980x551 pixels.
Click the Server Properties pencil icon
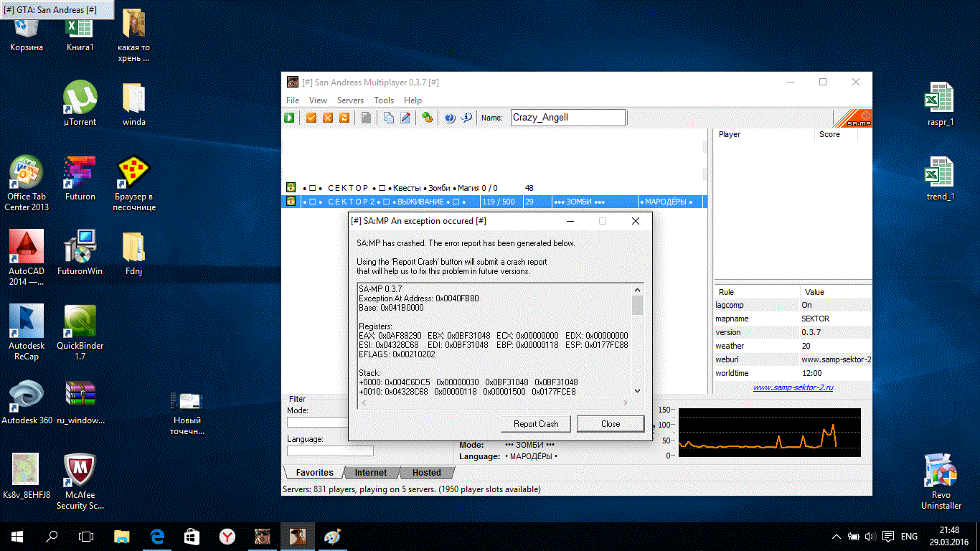click(x=405, y=118)
